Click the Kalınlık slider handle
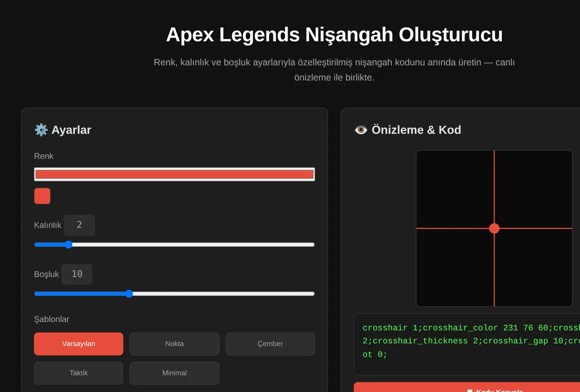 pyautogui.click(x=68, y=245)
